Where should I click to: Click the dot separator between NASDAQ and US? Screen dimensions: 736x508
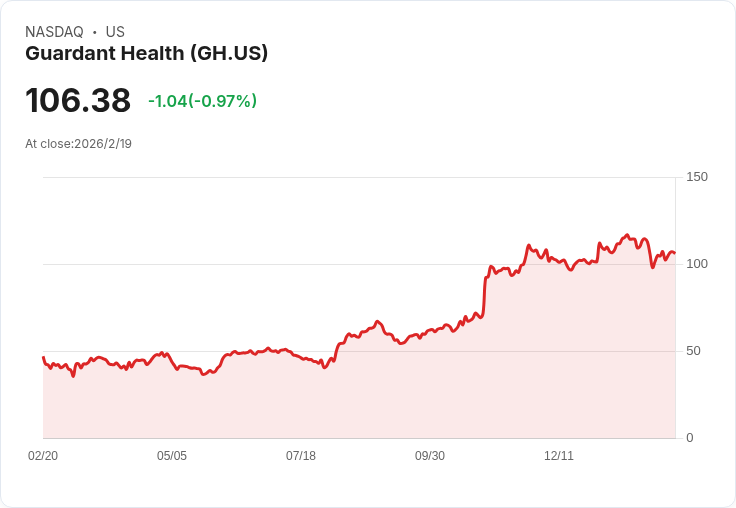(x=95, y=32)
